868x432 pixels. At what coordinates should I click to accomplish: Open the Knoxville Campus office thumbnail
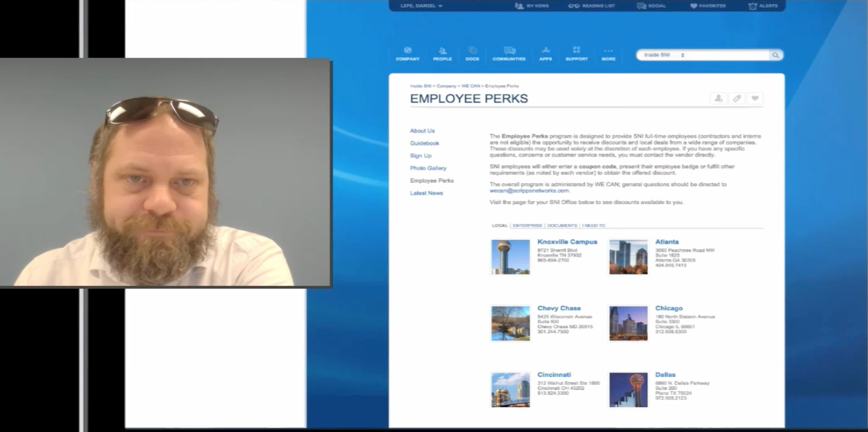(x=510, y=257)
